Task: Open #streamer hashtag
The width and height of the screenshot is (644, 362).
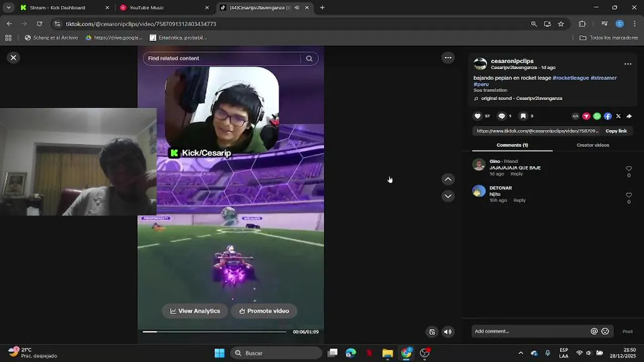Action: [604, 78]
